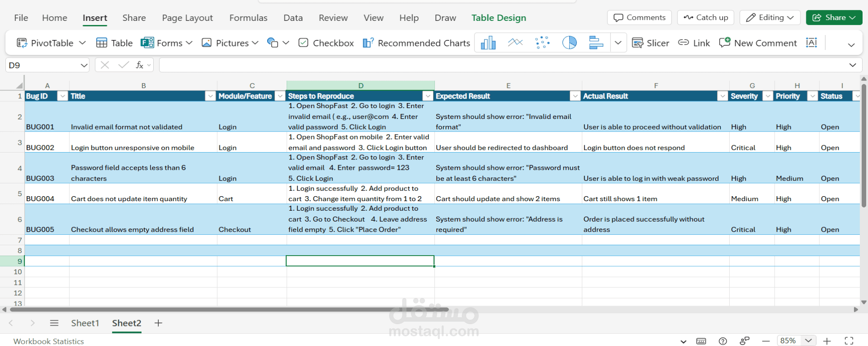Open the Shapes dropdown arrow

coord(286,43)
